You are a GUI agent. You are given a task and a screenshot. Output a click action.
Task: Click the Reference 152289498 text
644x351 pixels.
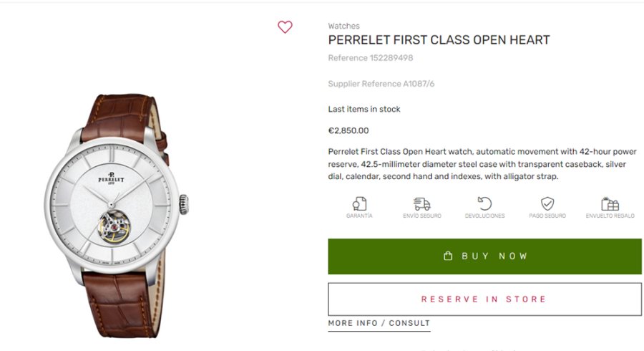370,58
